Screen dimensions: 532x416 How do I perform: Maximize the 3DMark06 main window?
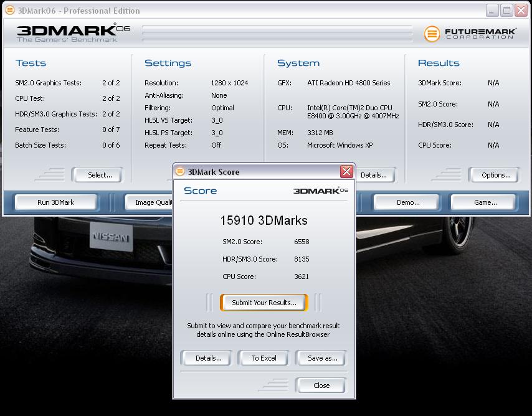click(x=506, y=11)
